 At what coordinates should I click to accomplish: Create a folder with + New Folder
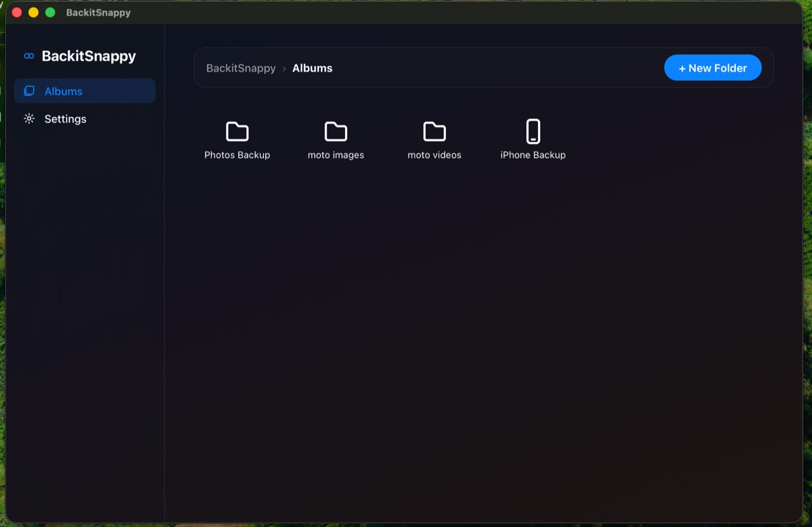(713, 68)
